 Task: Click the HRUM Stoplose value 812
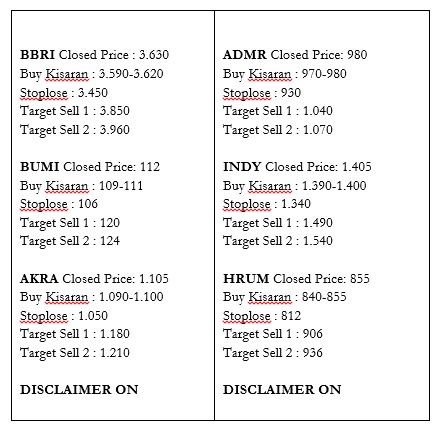point(291,316)
